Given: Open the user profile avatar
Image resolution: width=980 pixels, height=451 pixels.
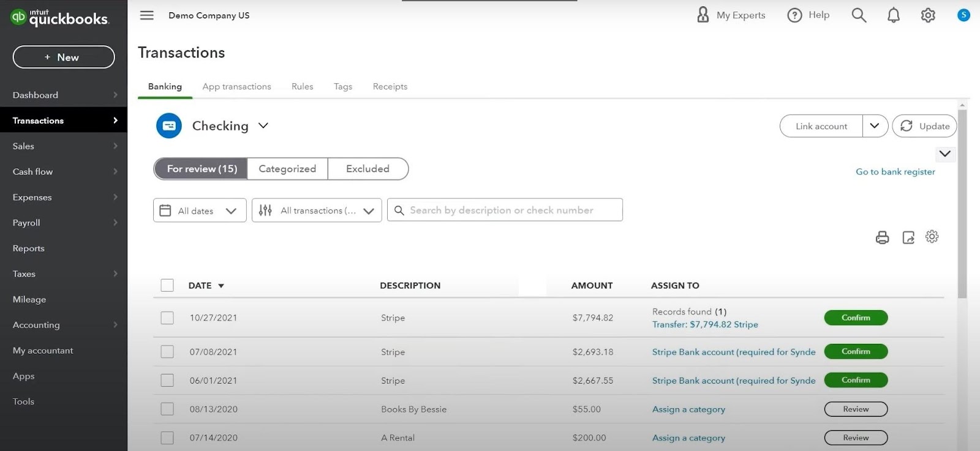Looking at the screenshot, I should (x=963, y=15).
